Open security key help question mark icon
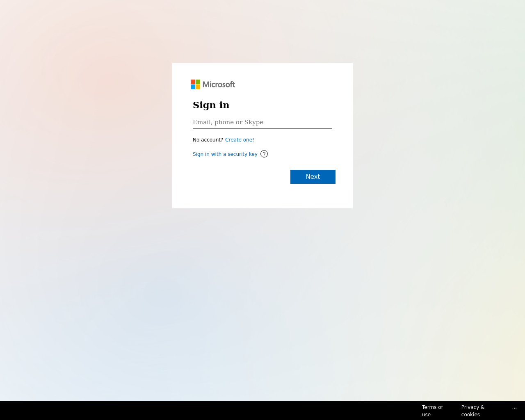This screenshot has height=420, width=525. [x=264, y=154]
